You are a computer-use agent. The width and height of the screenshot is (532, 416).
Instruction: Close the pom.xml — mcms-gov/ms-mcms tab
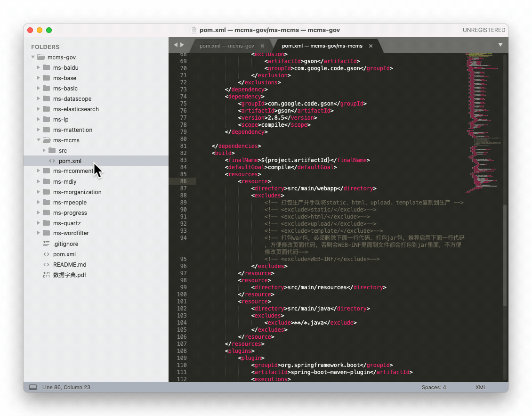tap(371, 46)
